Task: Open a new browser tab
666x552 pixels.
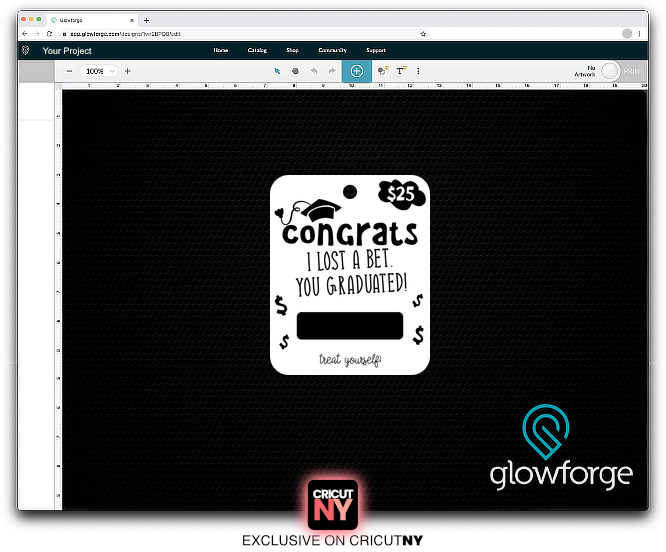Action: click(146, 19)
